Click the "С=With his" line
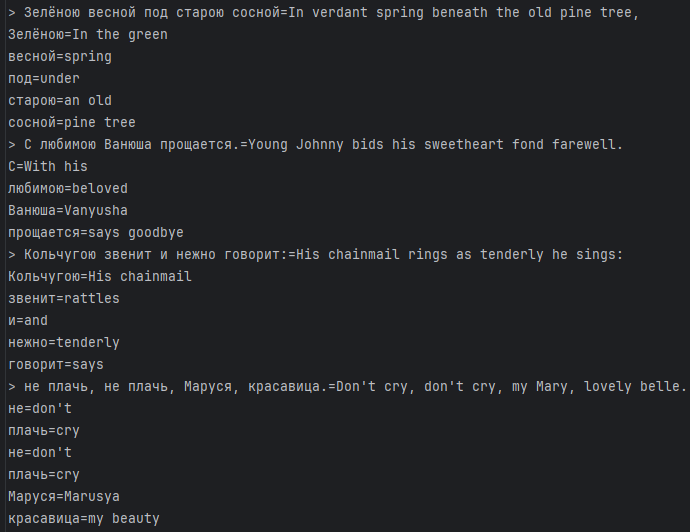Viewport: 690px width, 532px height. [48, 166]
